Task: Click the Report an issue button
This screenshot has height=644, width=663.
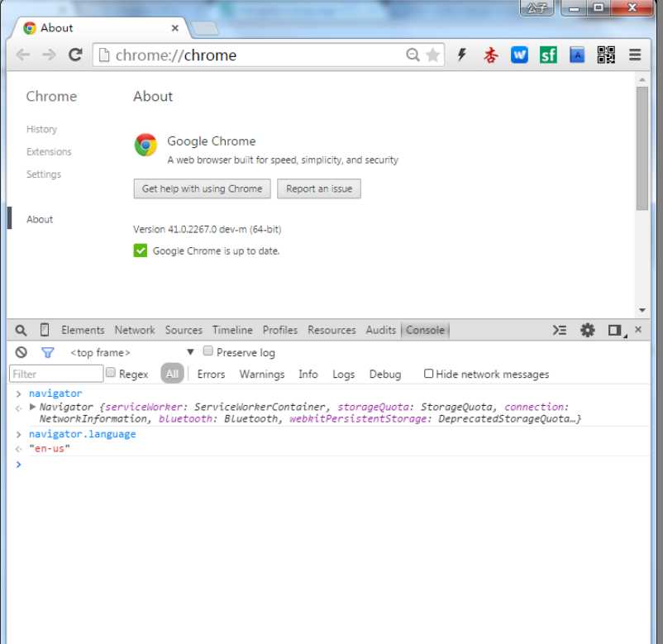Action: coord(319,188)
